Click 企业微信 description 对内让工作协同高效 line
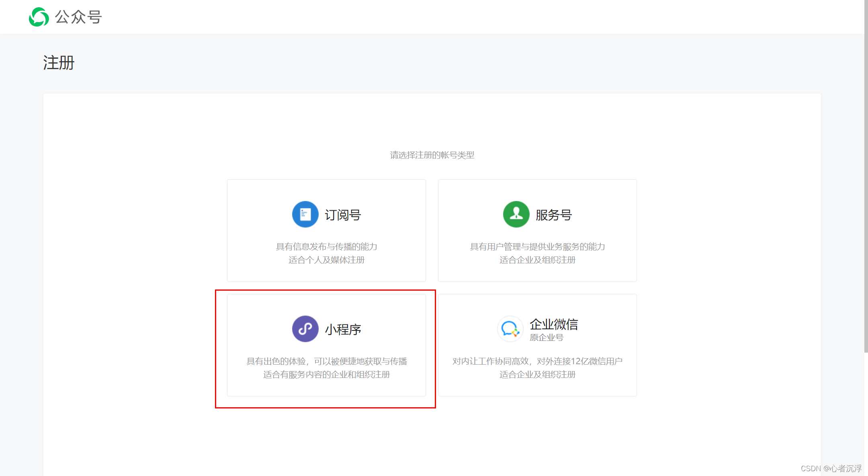The image size is (868, 476). pyautogui.click(x=537, y=361)
